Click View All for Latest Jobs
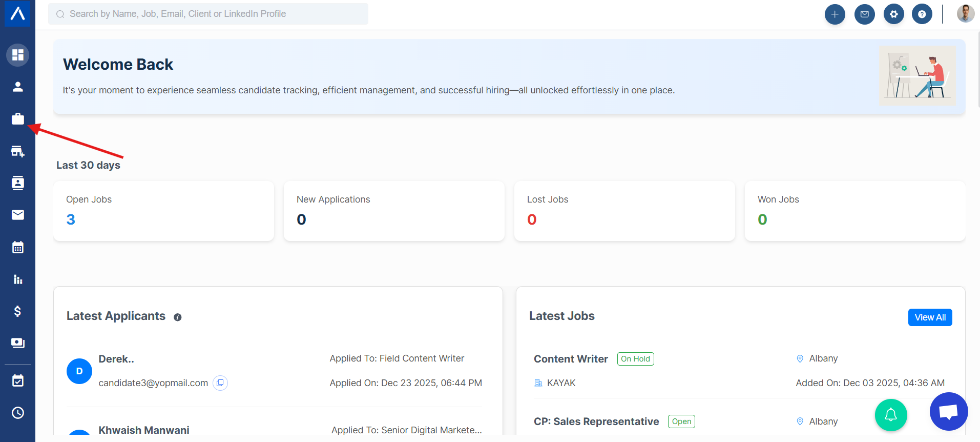The image size is (980, 442). click(930, 317)
